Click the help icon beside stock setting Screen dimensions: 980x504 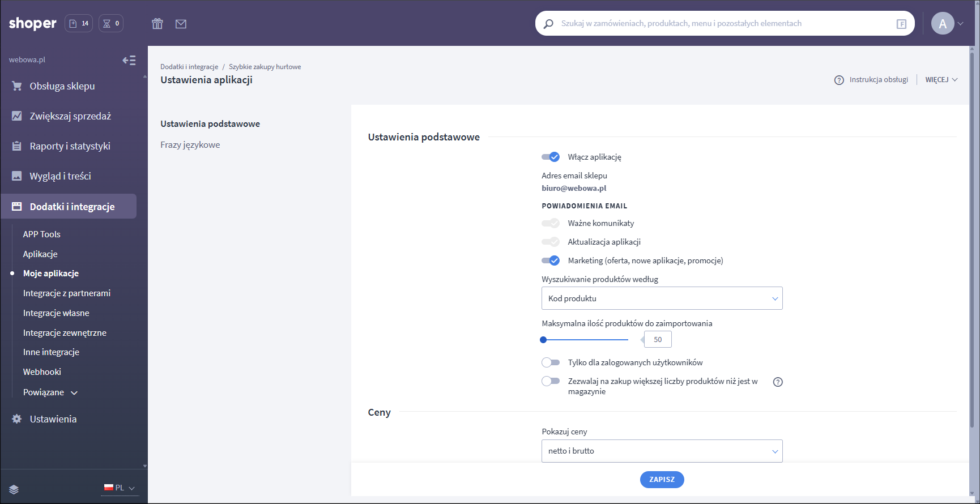(778, 382)
